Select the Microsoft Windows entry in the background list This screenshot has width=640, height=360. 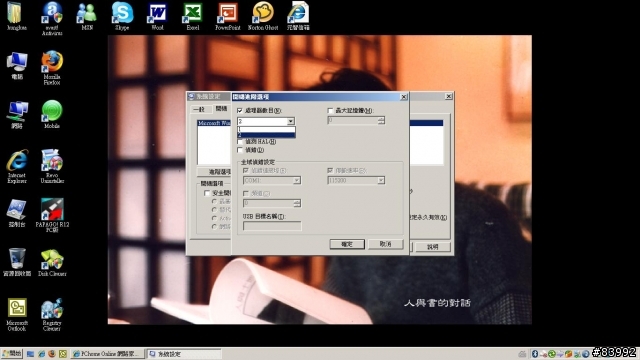(214, 123)
